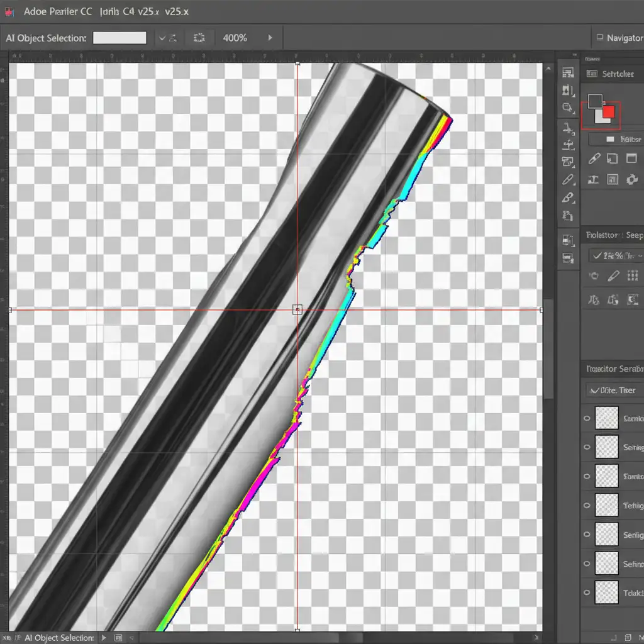
Task: Toggle visibility of the bottom layer
Action: coord(587,592)
